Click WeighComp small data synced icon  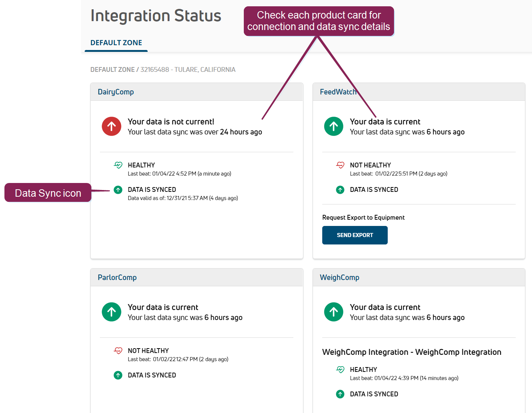340,394
